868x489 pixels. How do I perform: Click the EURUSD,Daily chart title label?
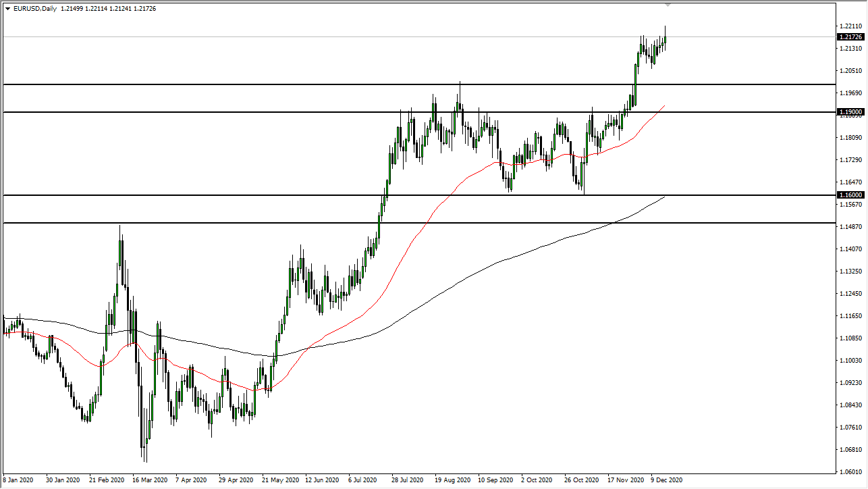tap(34, 9)
